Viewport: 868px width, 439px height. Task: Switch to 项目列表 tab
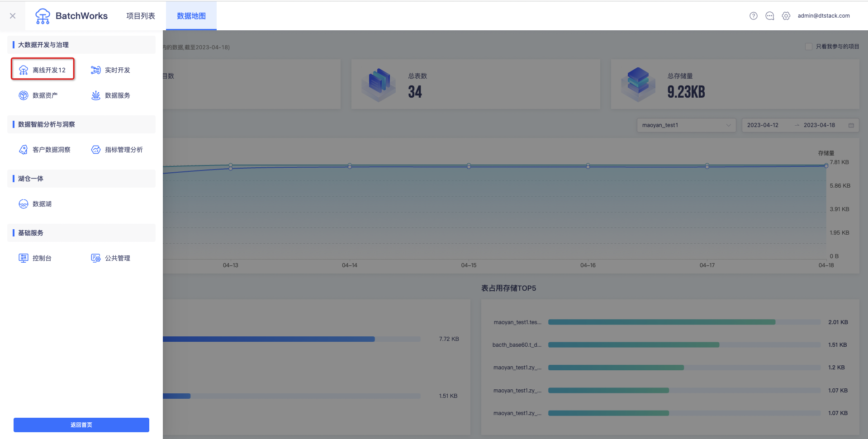coord(141,16)
